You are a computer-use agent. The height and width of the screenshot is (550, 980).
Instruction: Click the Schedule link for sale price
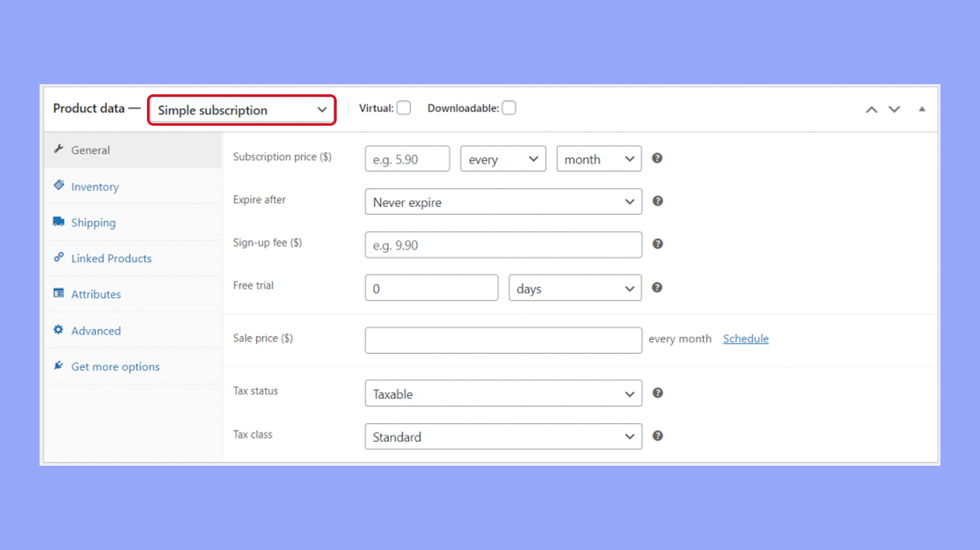tap(745, 338)
